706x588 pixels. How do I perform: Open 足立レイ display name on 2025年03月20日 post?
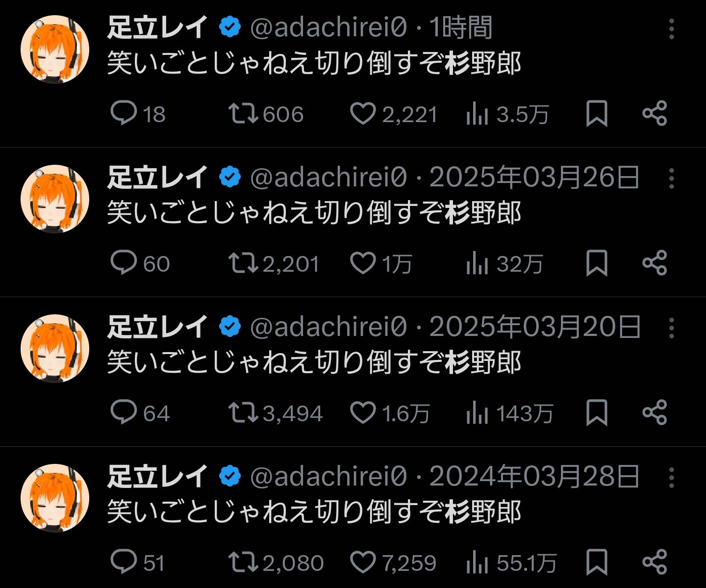coord(157,327)
